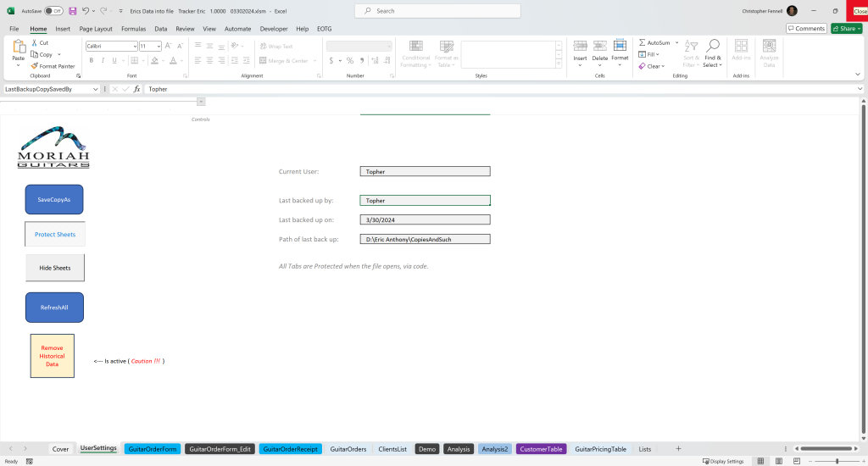Switch to the Insert ribbon tab

coord(63,29)
